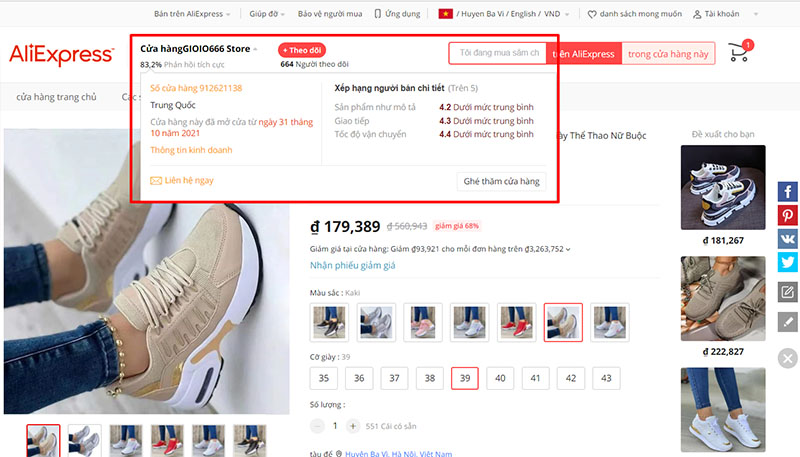
Task: Click the envelope icon beside Liên hệ ngay
Action: tap(156, 181)
